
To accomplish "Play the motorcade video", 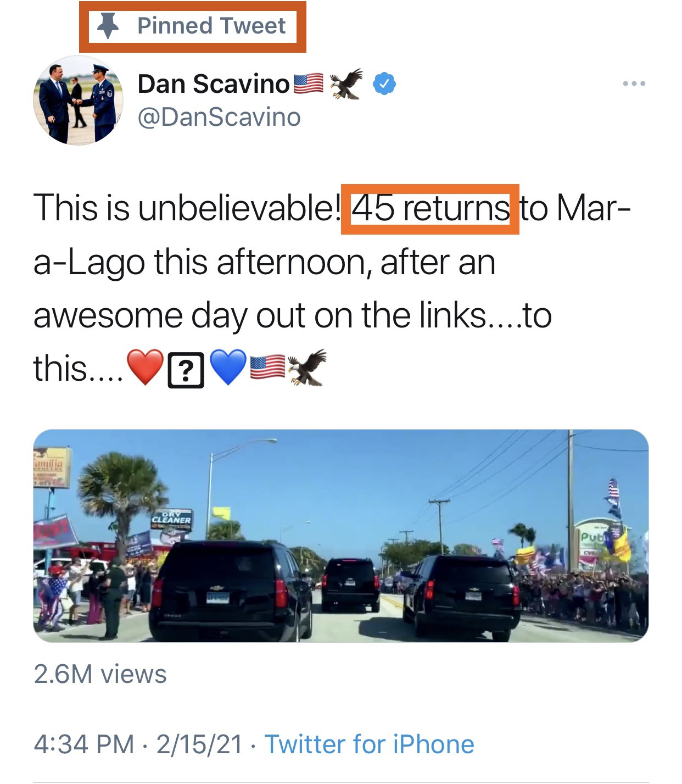I will [x=340, y=536].
